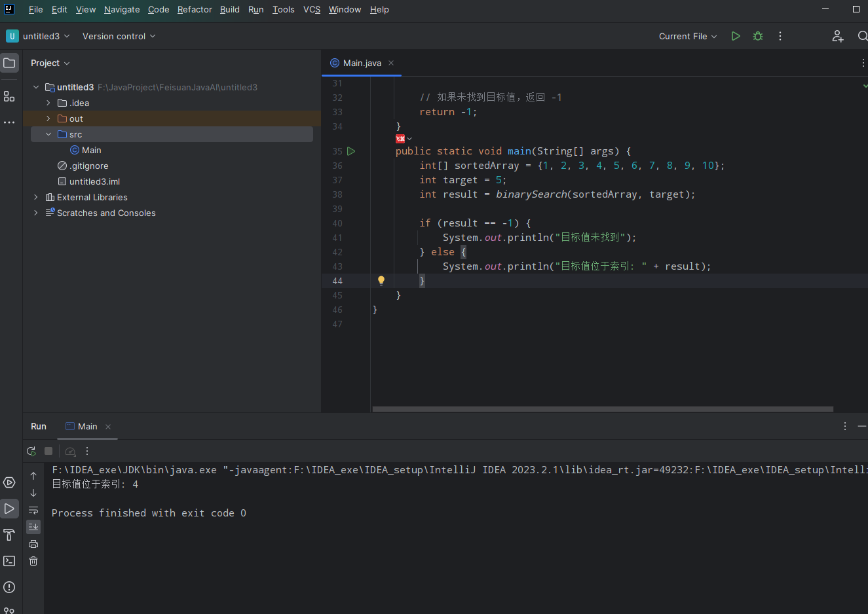Rerun Main using the rerun icon
The height and width of the screenshot is (614, 868).
pos(31,451)
